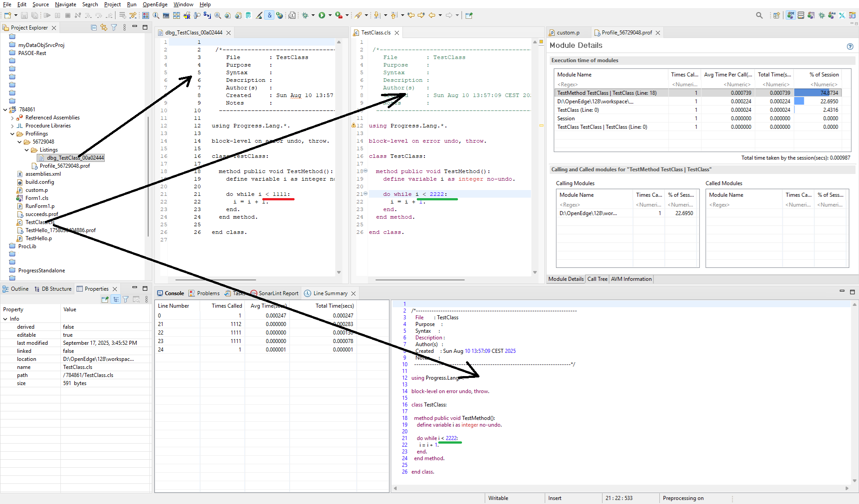The height and width of the screenshot is (504, 859).
Task: Select the custom.p editor tab
Action: click(x=564, y=33)
